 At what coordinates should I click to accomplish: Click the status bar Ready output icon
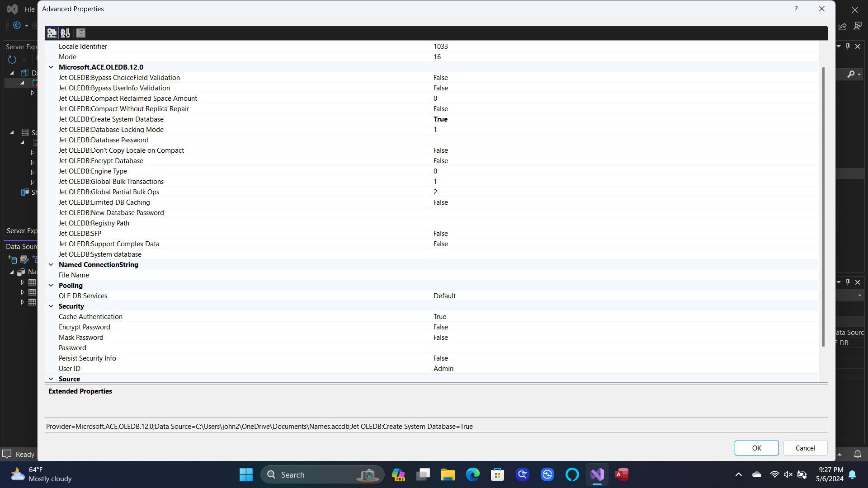(x=7, y=454)
